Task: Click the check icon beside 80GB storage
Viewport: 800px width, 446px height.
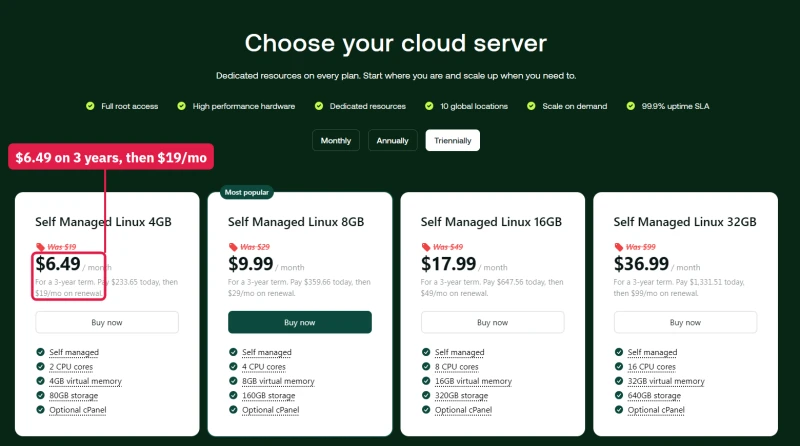Action: (40, 395)
